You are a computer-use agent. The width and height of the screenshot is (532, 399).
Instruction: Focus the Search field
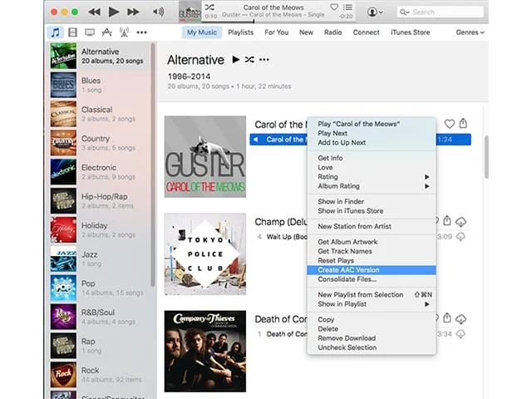pos(440,12)
